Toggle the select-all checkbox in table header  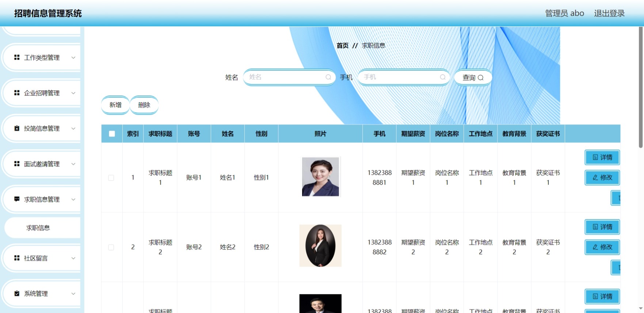click(x=112, y=134)
